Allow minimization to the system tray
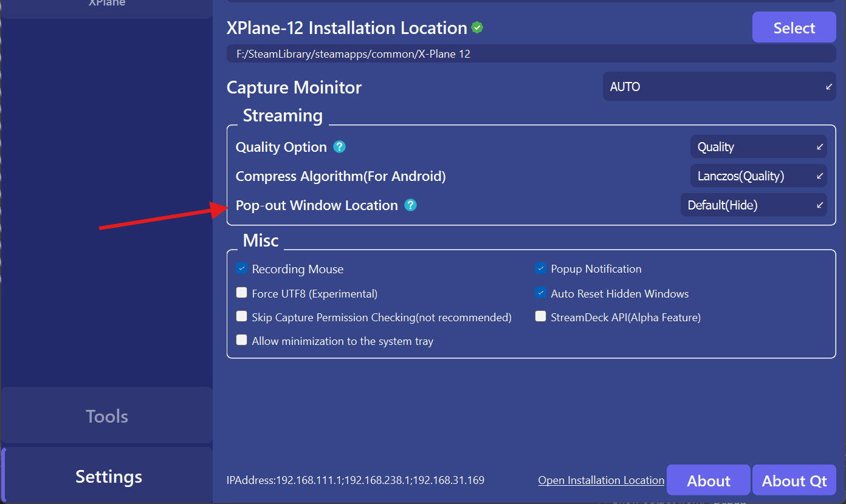846x504 pixels. click(242, 341)
